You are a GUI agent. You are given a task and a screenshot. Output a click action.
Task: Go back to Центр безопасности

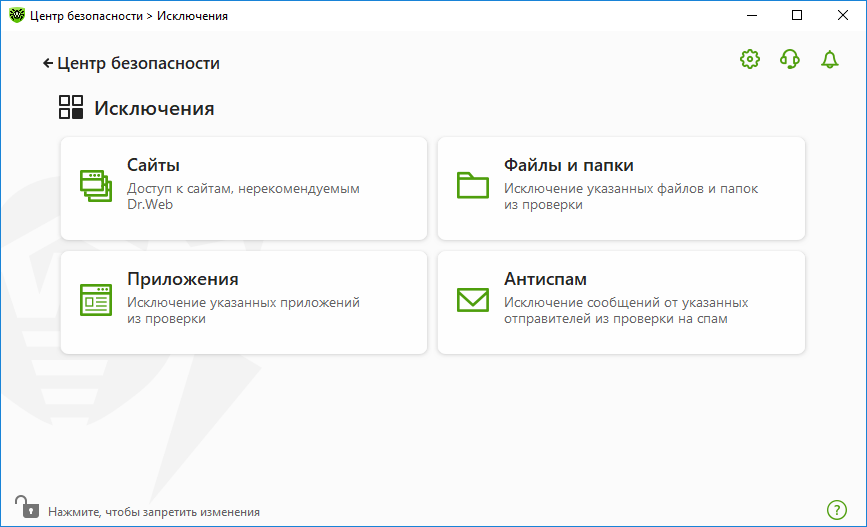[x=131, y=63]
